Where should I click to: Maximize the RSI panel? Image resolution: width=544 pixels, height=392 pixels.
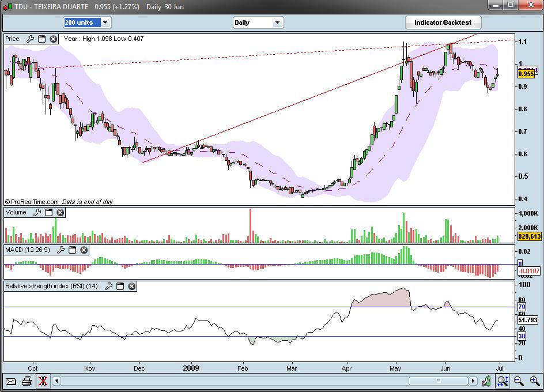[x=120, y=287]
